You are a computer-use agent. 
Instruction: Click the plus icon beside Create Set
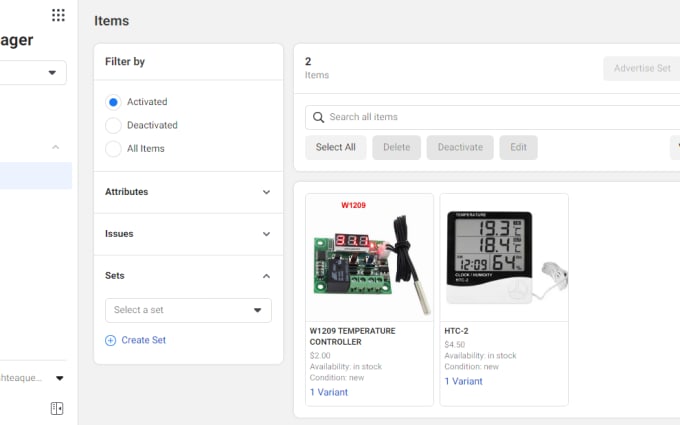click(x=111, y=340)
